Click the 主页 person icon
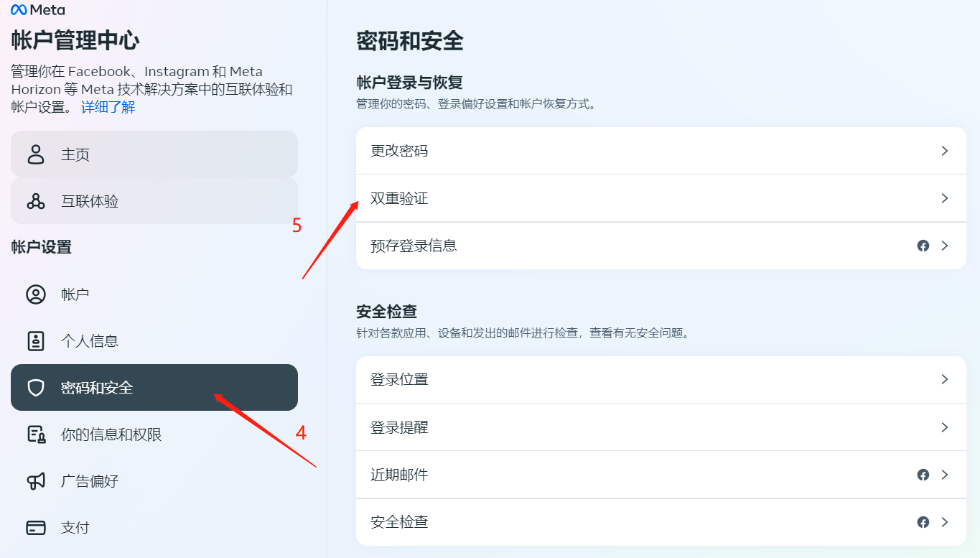The height and width of the screenshot is (558, 980). pos(36,154)
